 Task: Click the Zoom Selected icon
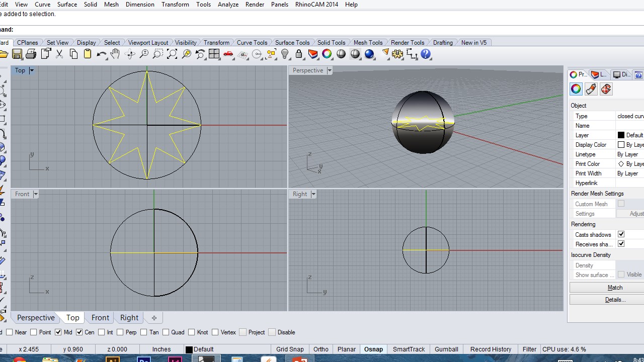[x=186, y=54]
